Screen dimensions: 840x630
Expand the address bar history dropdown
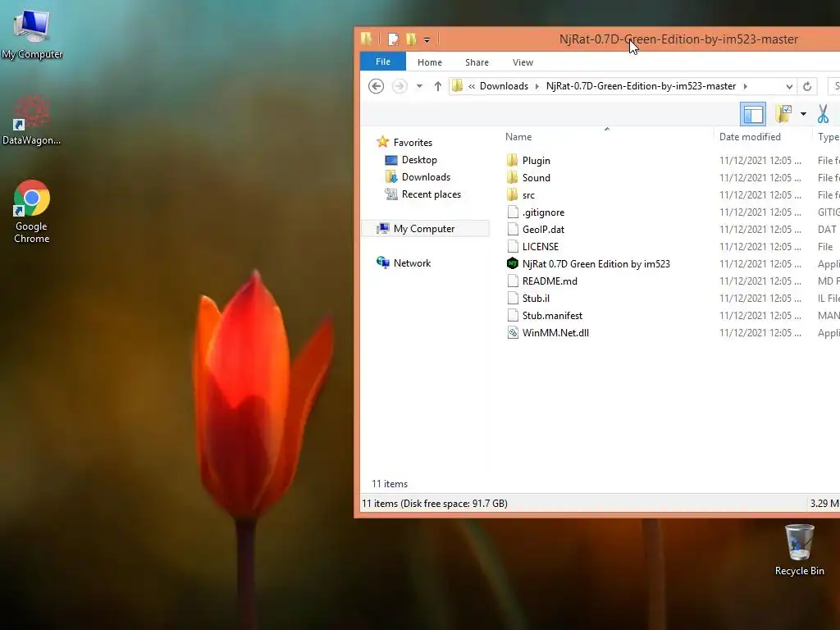click(x=789, y=86)
